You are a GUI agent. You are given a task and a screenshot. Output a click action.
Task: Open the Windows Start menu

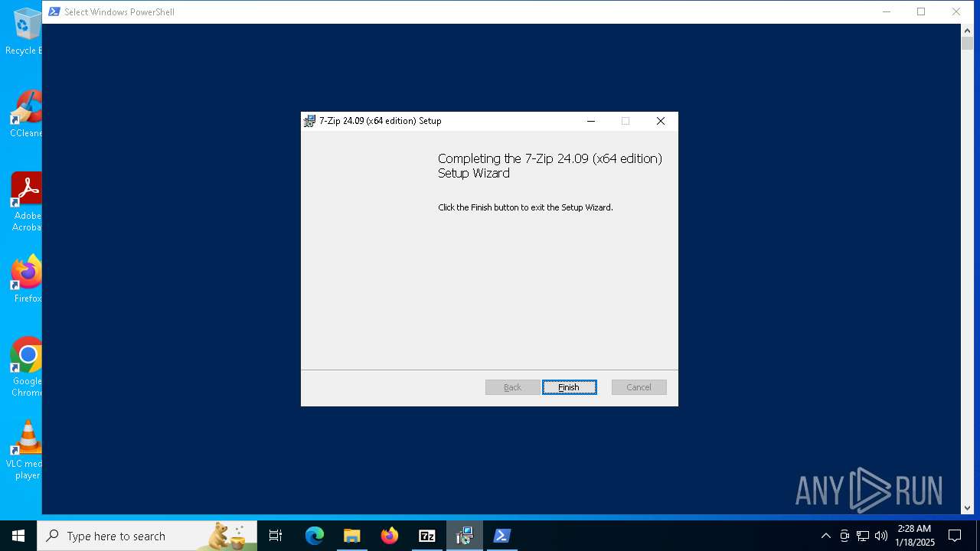(x=18, y=536)
